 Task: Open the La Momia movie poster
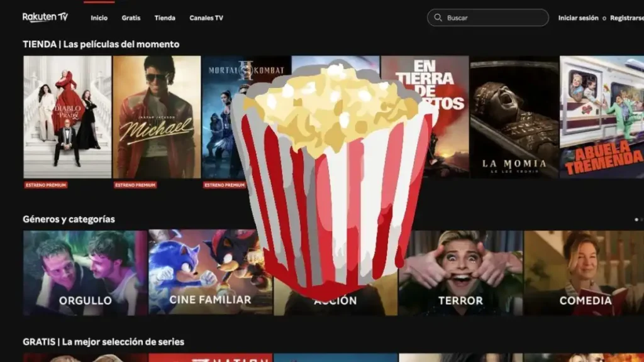(514, 117)
